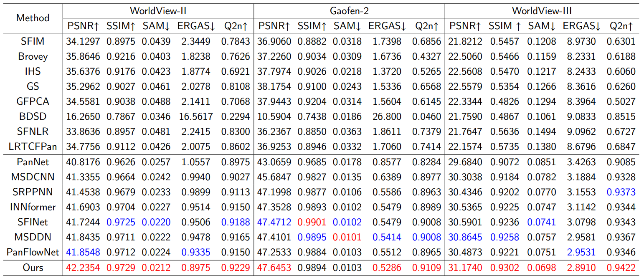Select the WorldView-III dataset header

pyautogui.click(x=541, y=10)
